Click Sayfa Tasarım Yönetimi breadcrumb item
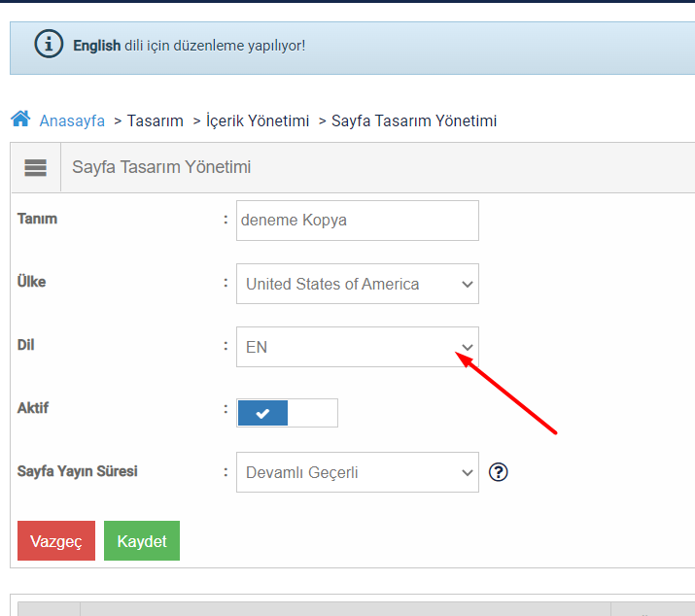This screenshot has width=695, height=616. pos(414,120)
